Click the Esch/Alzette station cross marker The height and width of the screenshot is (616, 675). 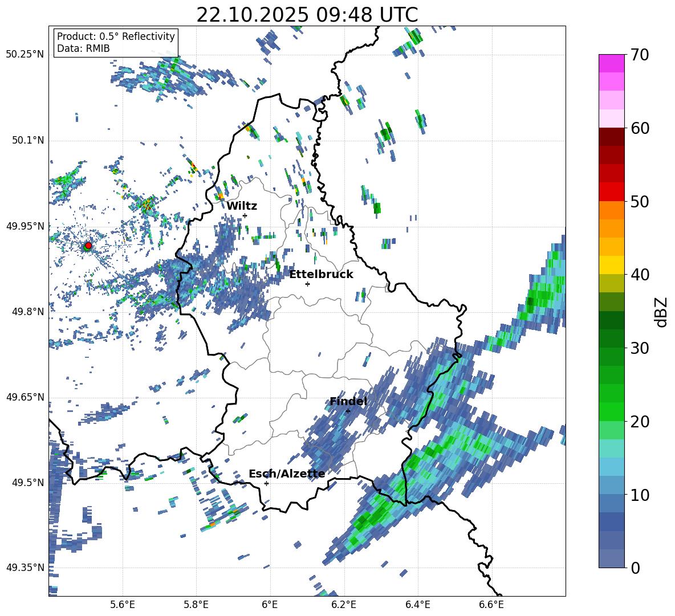tap(266, 483)
